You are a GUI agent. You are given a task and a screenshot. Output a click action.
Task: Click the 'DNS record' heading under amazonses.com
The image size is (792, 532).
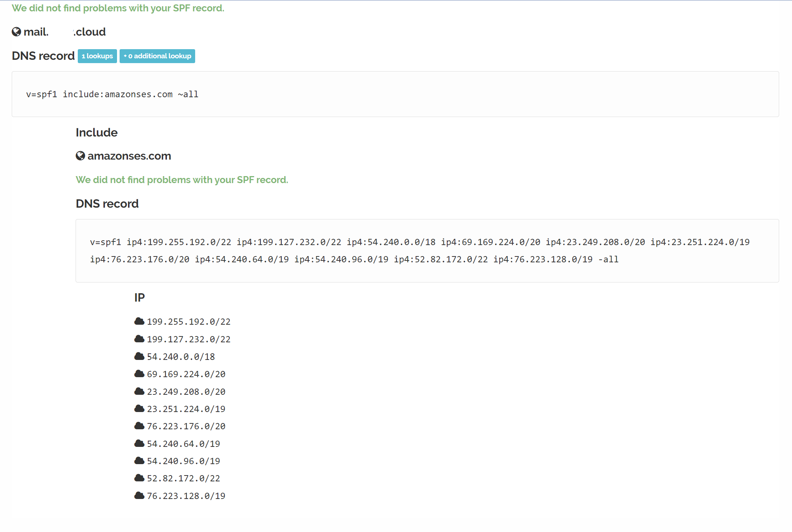coord(107,204)
